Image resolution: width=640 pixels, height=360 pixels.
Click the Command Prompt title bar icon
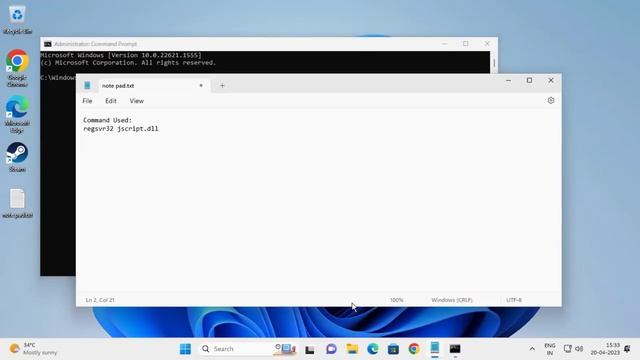(47, 44)
